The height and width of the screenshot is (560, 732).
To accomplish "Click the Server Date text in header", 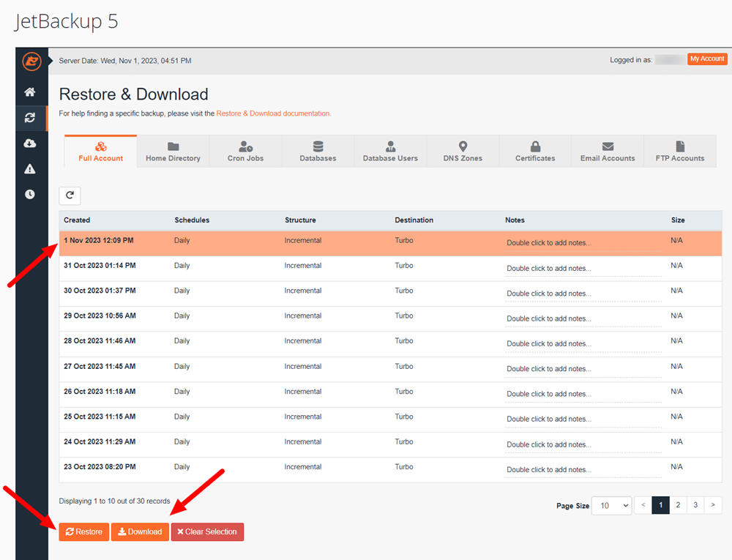I will point(125,61).
